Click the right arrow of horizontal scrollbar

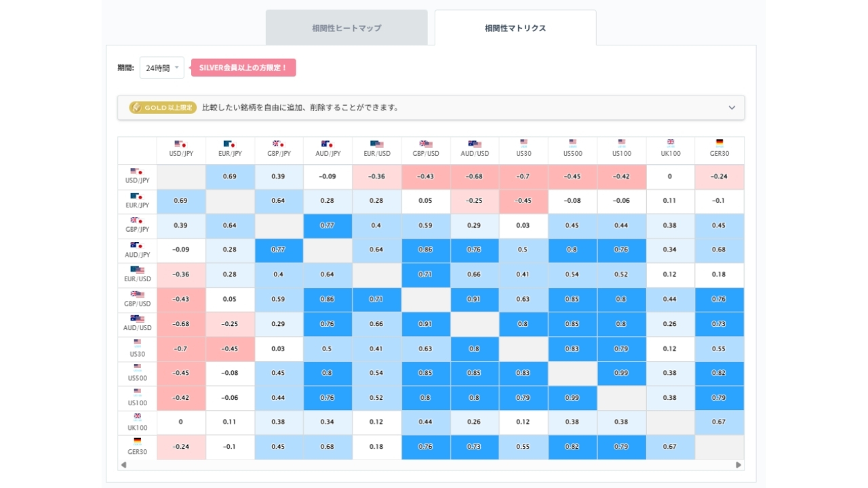pyautogui.click(x=738, y=465)
